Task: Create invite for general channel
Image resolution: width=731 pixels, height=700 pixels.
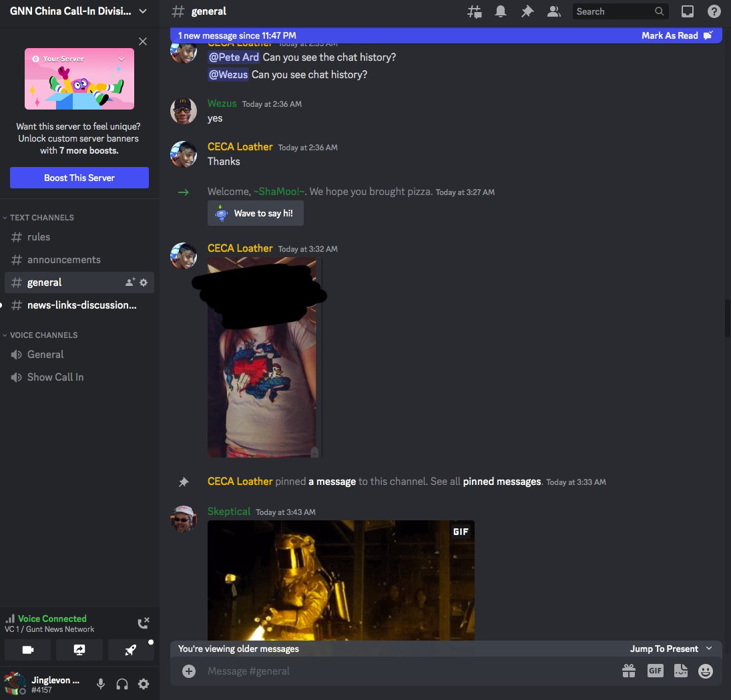Action: pyautogui.click(x=130, y=282)
